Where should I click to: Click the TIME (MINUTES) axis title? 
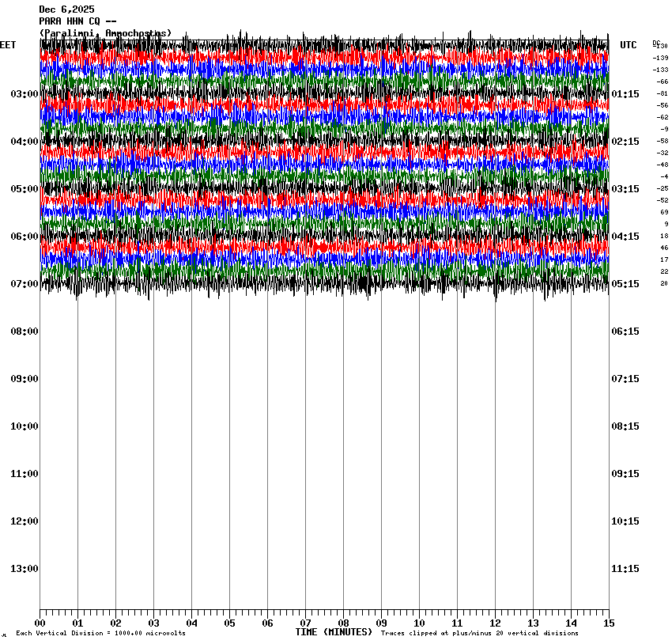point(334,632)
